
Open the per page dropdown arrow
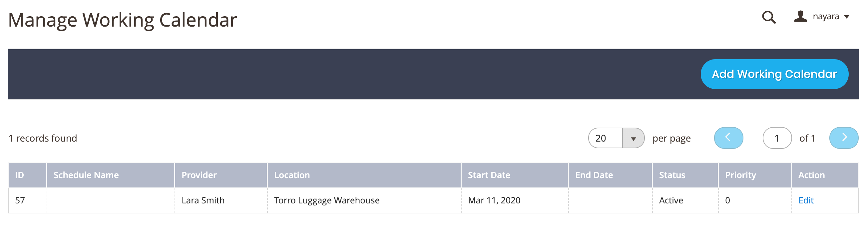[x=634, y=138]
